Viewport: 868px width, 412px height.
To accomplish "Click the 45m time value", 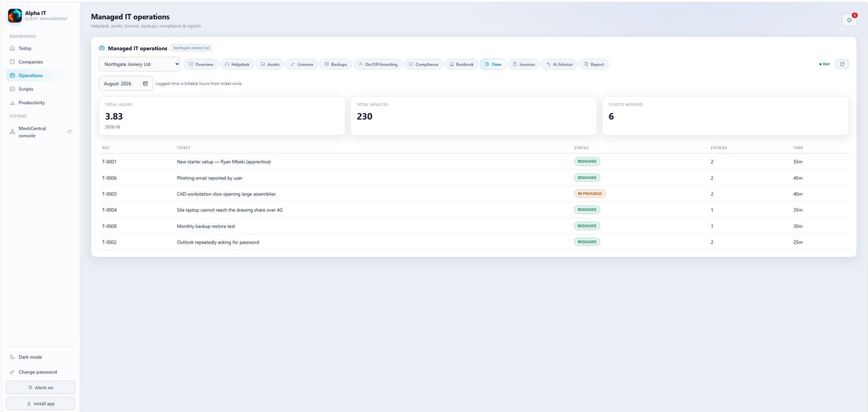I will tap(798, 178).
